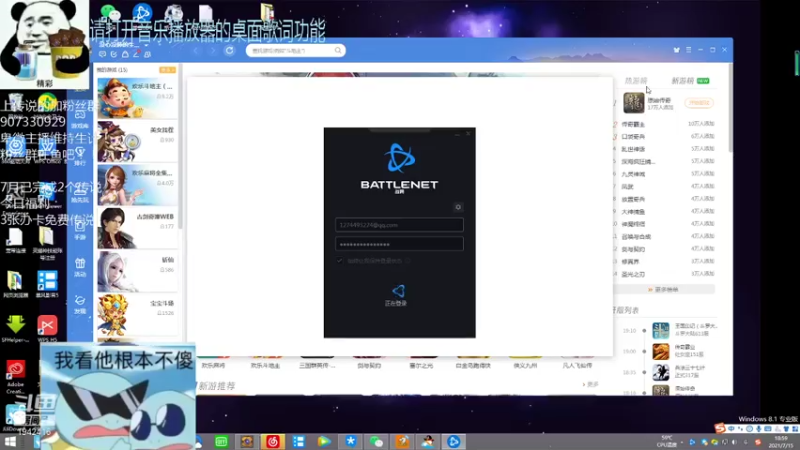Select 修真界 in ranking list
Image resolution: width=800 pixels, height=450 pixels.
click(x=631, y=261)
